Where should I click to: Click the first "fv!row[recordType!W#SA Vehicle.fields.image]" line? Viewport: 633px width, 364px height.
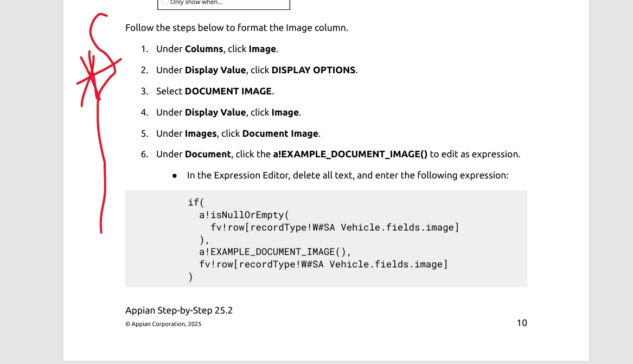coord(335,227)
